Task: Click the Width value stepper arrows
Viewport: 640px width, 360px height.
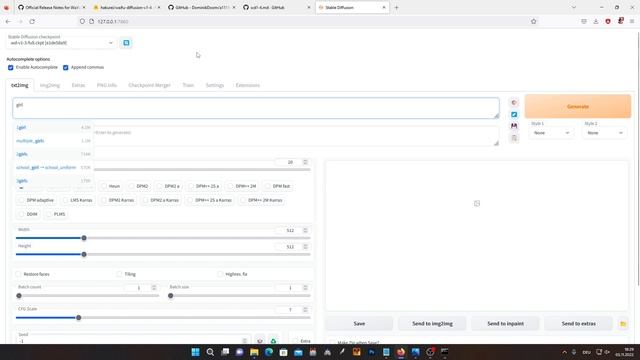Action: click(x=305, y=230)
